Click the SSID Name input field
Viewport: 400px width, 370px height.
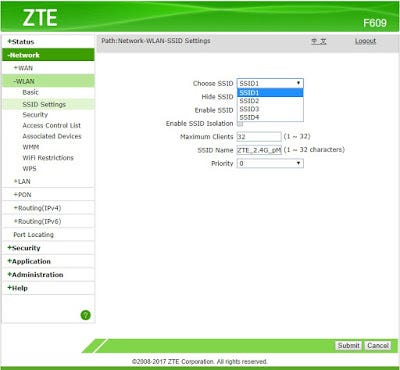pyautogui.click(x=259, y=150)
